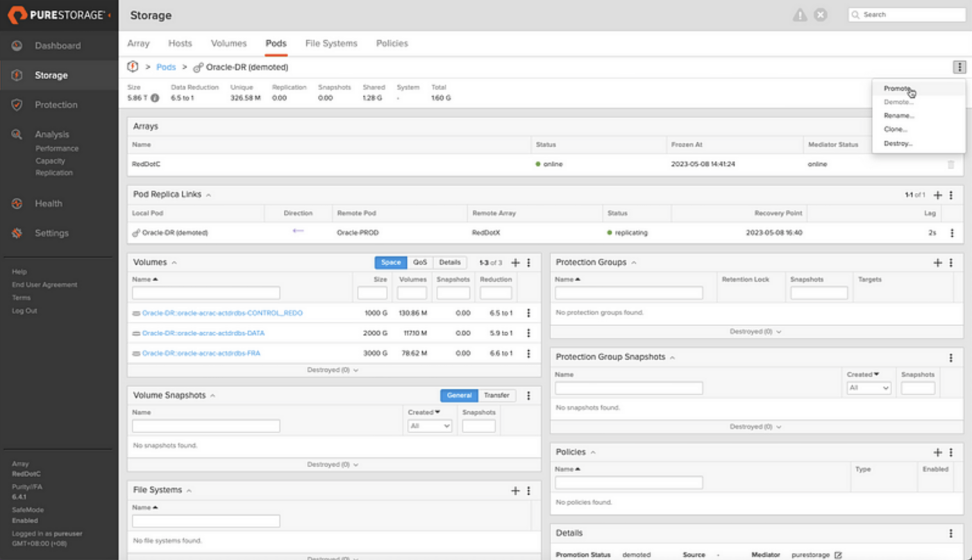Open the kebab menu on Oracle-PROD replica row

coord(952,233)
